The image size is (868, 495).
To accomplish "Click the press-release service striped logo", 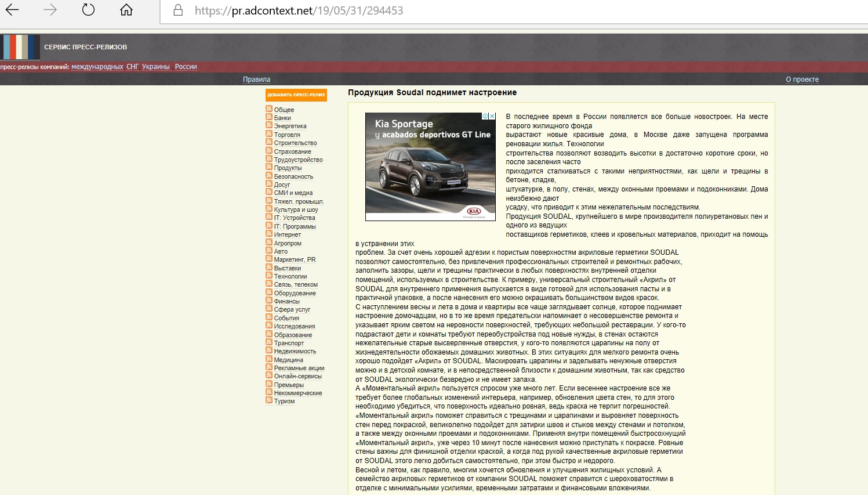I will click(x=21, y=47).
